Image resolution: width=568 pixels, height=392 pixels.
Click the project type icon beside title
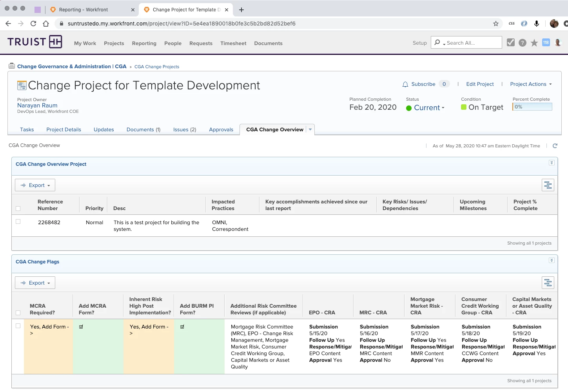(x=22, y=85)
